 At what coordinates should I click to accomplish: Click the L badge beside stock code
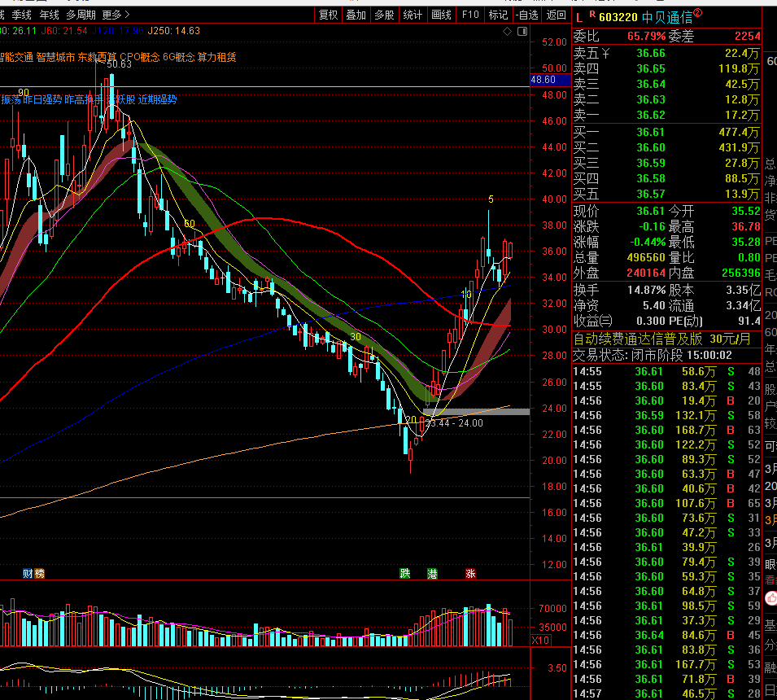tap(579, 19)
